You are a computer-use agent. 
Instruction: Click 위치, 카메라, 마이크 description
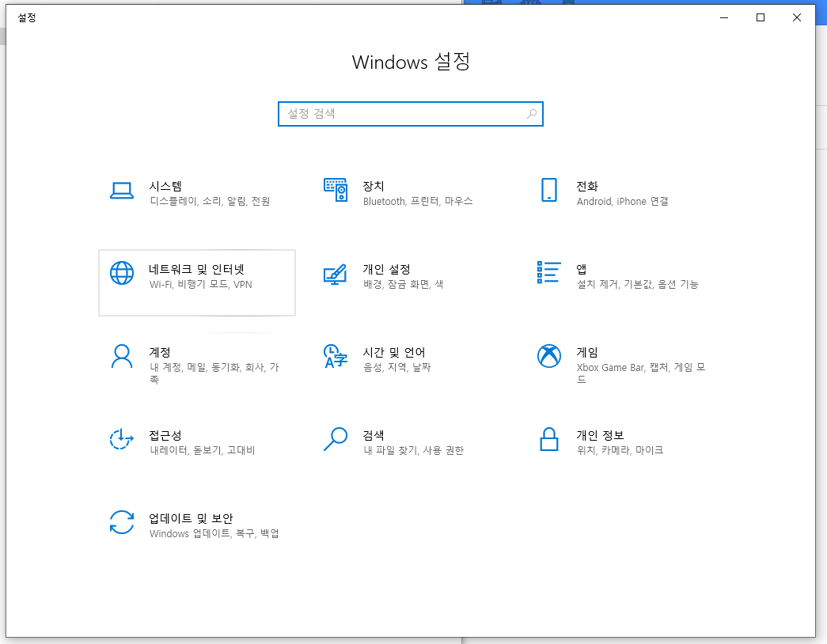click(620, 450)
